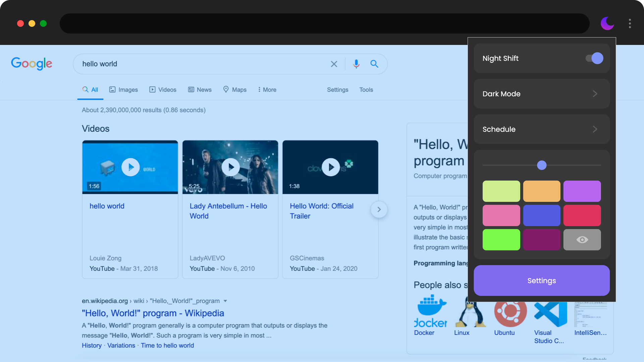Expand the Schedule chevron
644x362 pixels.
[595, 129]
